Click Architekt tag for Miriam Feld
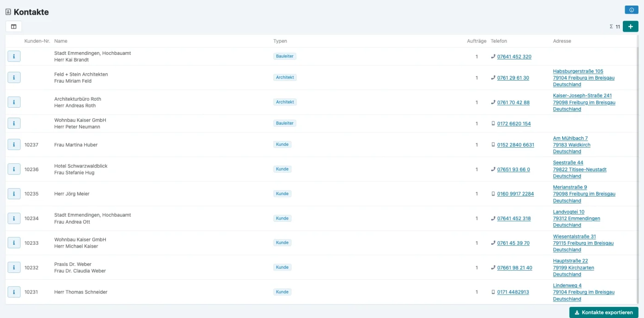Viewport: 644px width, 318px height. click(x=285, y=77)
